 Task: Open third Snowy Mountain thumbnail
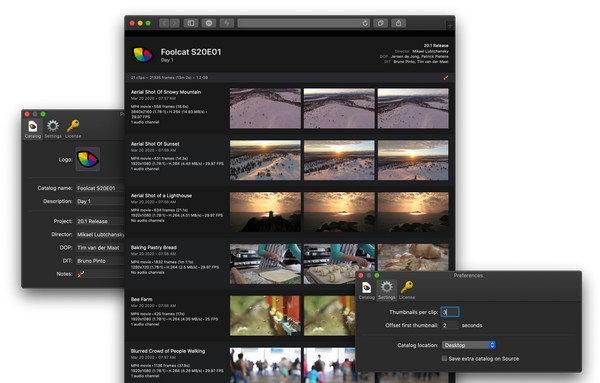413,108
